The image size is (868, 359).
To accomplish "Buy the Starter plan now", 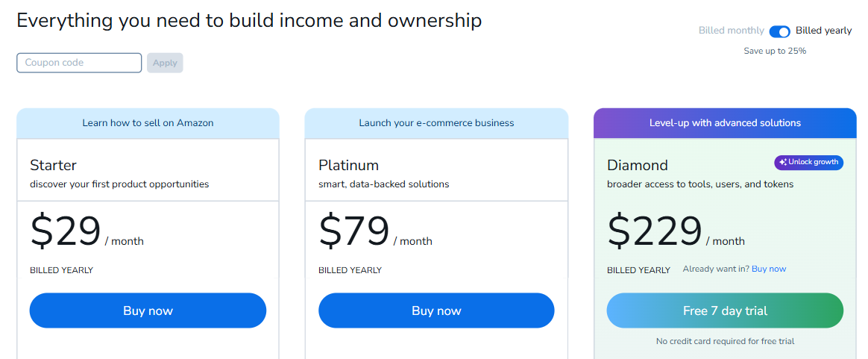I will coord(148,310).
